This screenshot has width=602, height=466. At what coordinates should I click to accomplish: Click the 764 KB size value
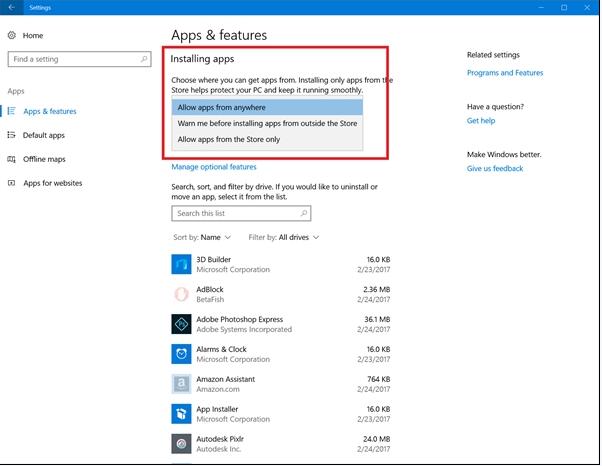(379, 379)
